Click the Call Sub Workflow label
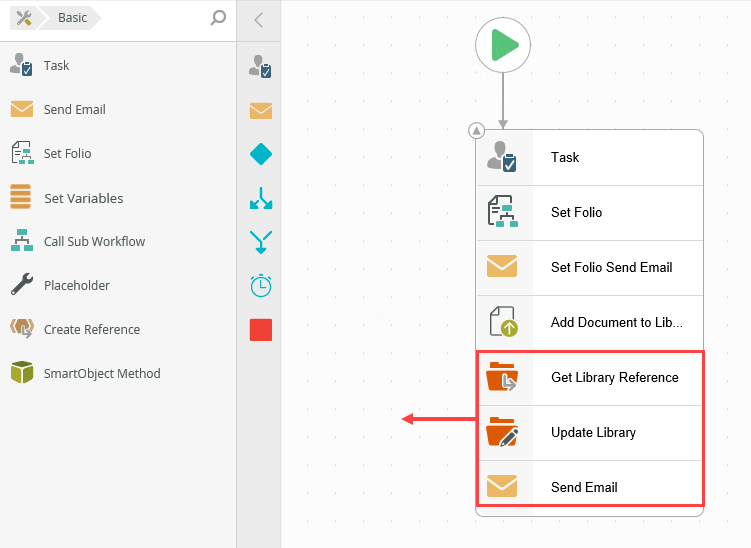The image size is (751, 548). [x=94, y=241]
